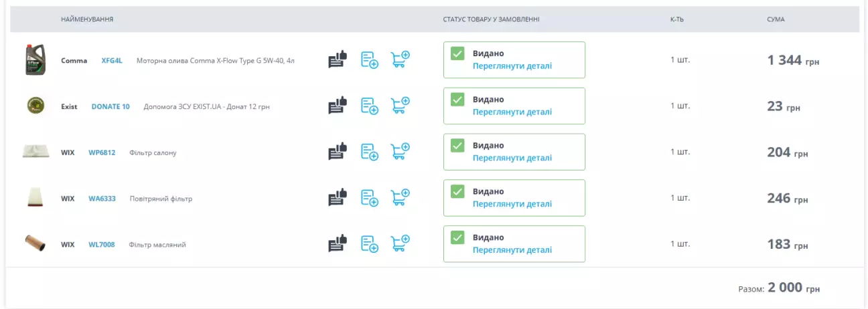Put WIX WA6333 in the cart

pos(401,198)
